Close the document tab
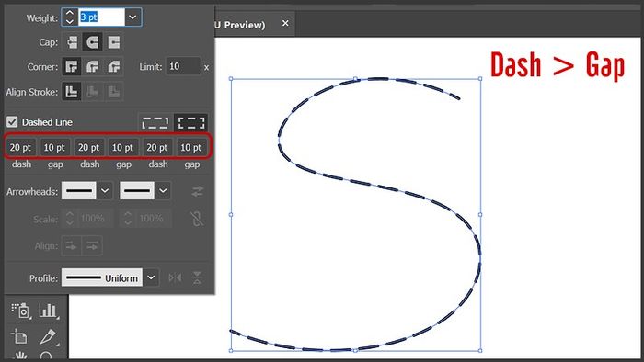Image resolution: width=644 pixels, height=362 pixels. [x=285, y=23]
